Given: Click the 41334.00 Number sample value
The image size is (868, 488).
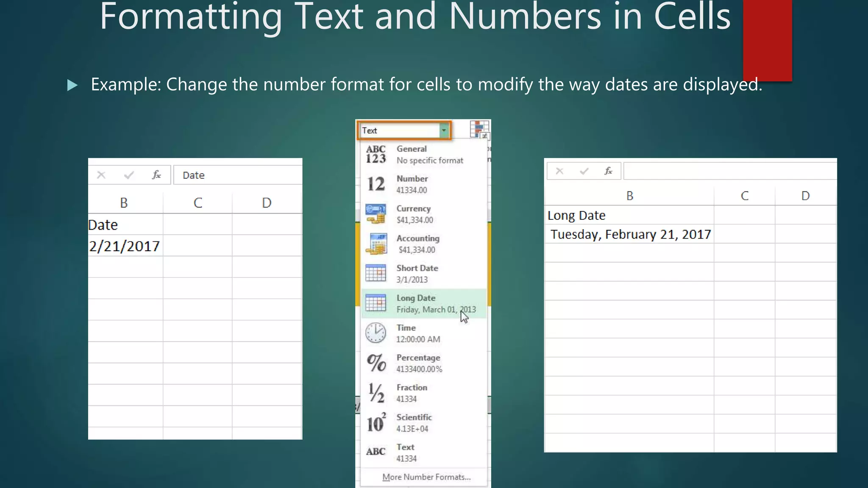Looking at the screenshot, I should [412, 190].
